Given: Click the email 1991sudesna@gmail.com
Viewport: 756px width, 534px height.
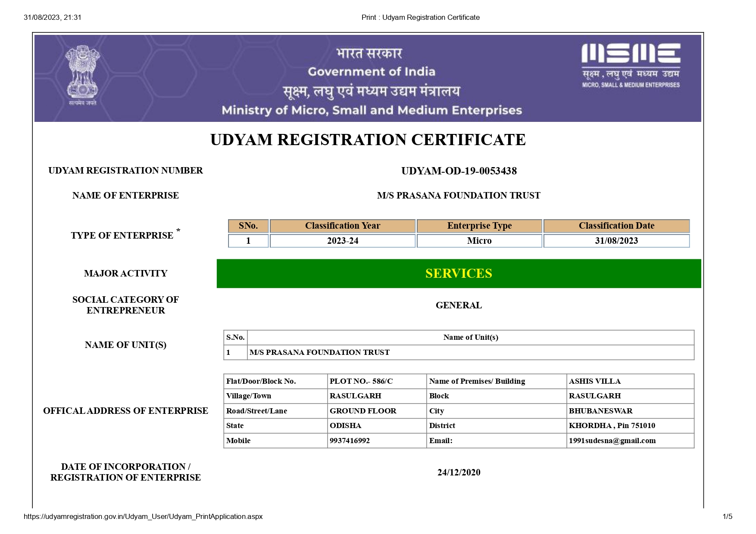Looking at the screenshot, I should pyautogui.click(x=612, y=441).
